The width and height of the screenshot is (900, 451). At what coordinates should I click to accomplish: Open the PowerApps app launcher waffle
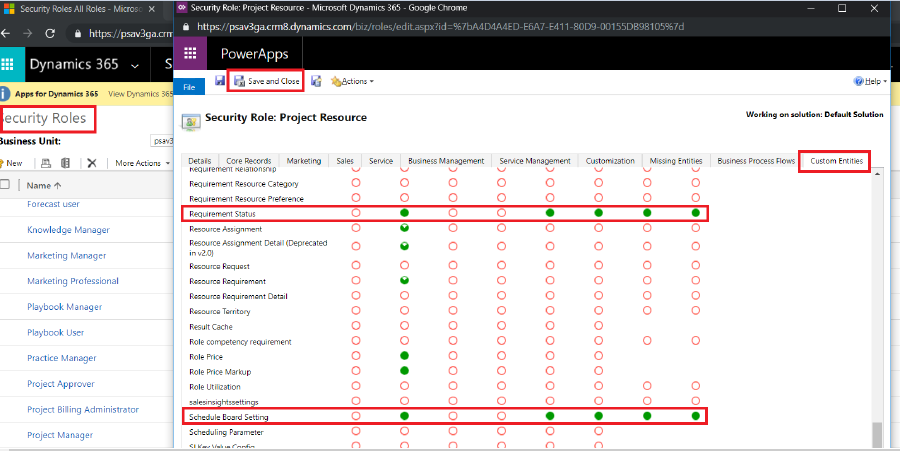(x=190, y=53)
